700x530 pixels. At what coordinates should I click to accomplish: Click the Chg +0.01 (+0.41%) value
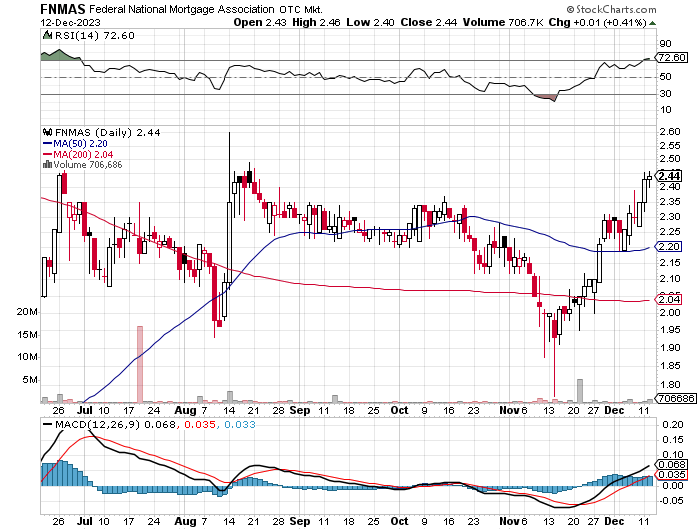[x=597, y=22]
